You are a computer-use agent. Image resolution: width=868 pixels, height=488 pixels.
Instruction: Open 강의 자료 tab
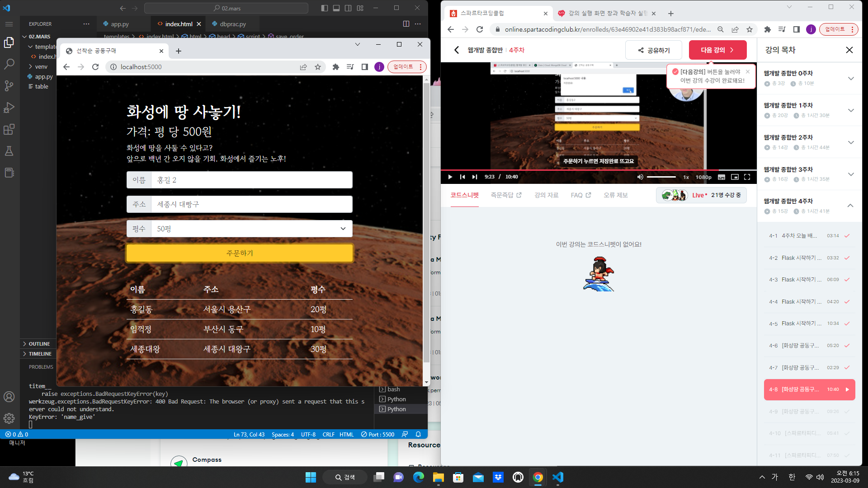(x=546, y=195)
